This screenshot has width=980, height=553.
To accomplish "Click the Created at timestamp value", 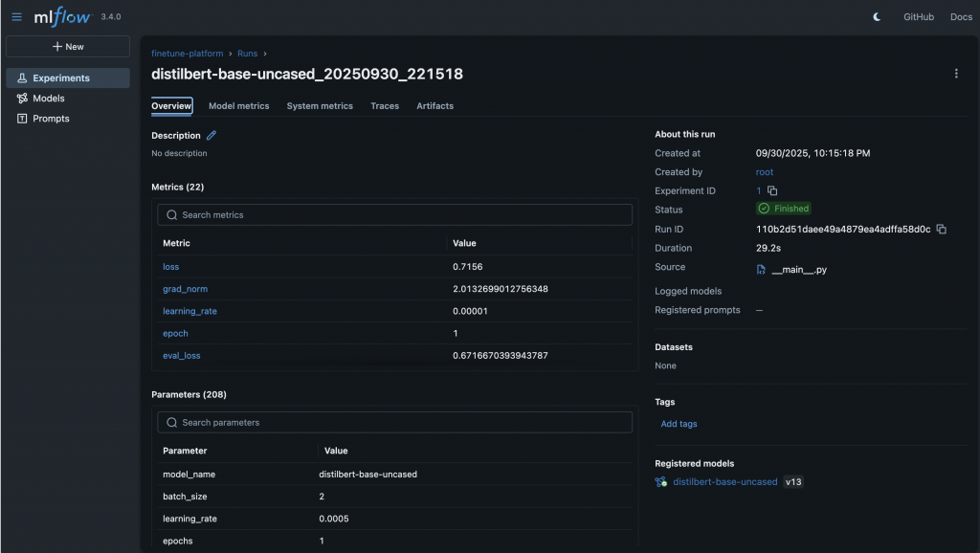I will click(813, 153).
